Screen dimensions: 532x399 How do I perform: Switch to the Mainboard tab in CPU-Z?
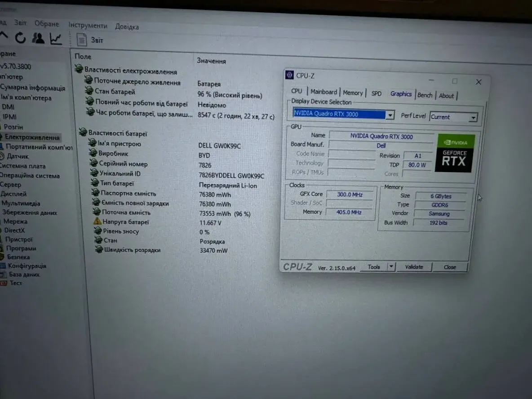click(324, 92)
